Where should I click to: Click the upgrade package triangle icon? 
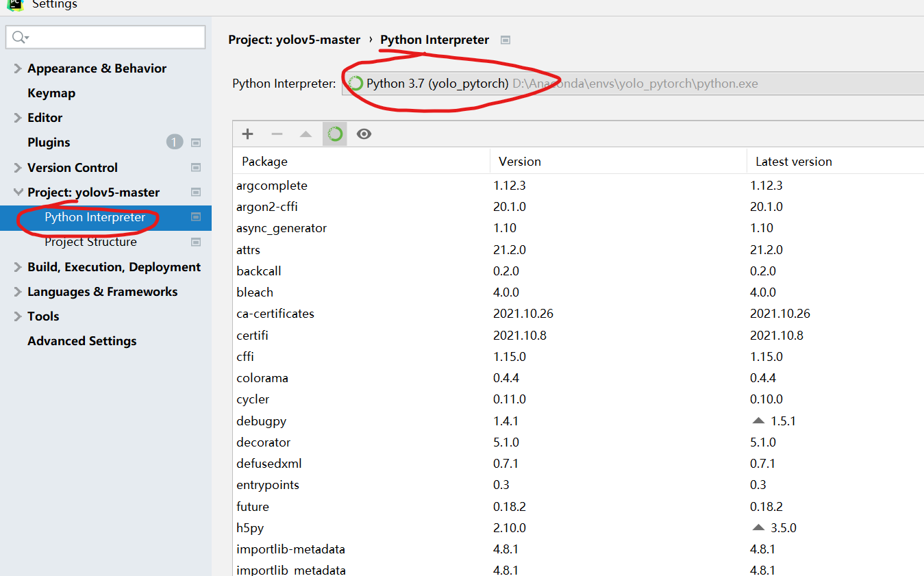305,134
